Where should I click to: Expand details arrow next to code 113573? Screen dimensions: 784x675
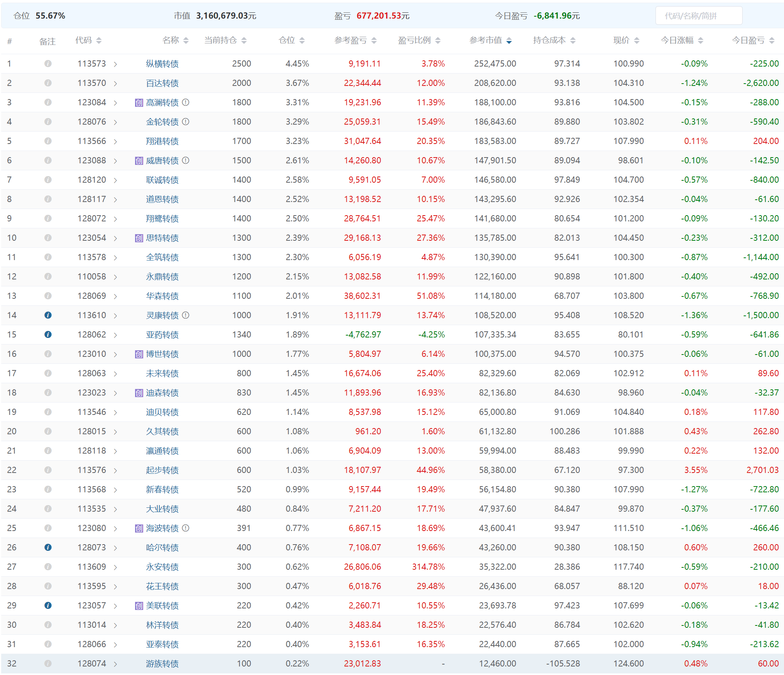[x=115, y=64]
